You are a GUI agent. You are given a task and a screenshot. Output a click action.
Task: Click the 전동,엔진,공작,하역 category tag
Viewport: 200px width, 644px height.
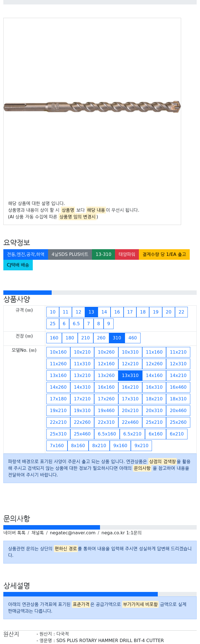26,254
